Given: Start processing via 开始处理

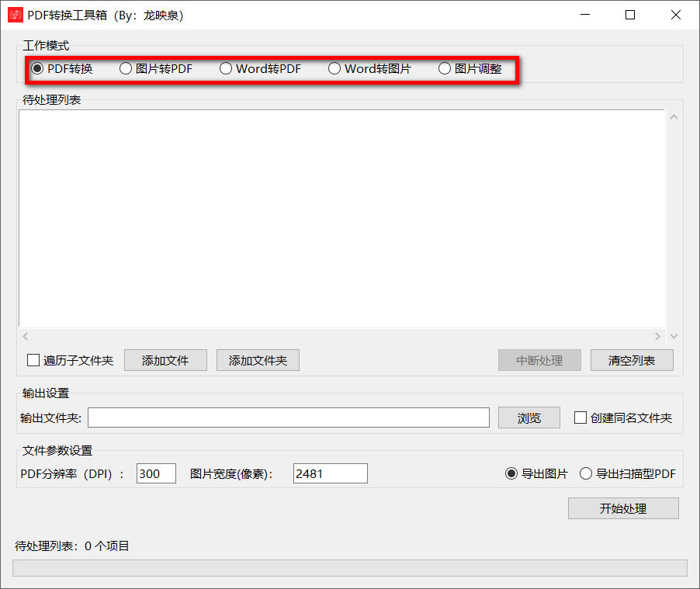Looking at the screenshot, I should 623,508.
